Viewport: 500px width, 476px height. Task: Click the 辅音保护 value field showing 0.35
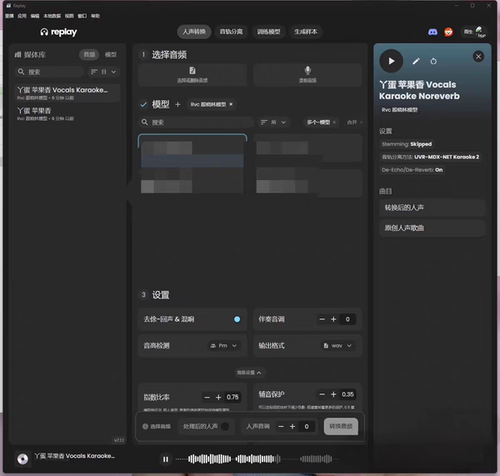coord(348,394)
